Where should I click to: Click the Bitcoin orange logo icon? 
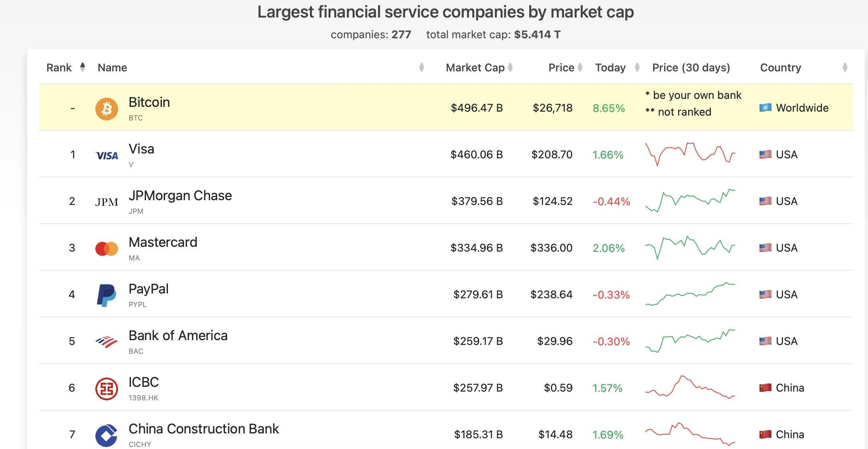pos(107,109)
